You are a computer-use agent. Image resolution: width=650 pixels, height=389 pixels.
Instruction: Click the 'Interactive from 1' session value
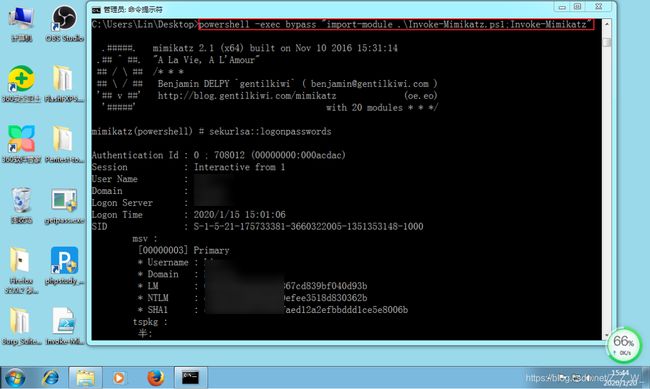(x=240, y=167)
